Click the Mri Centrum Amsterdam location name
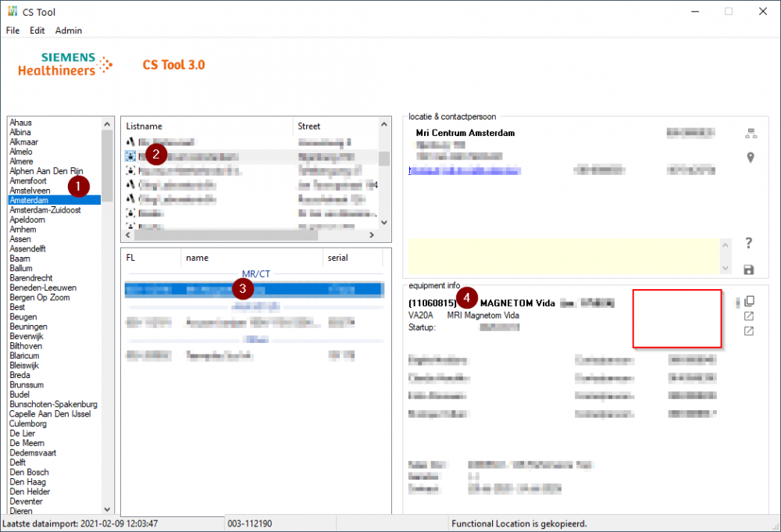This screenshot has width=781, height=532. [465, 133]
